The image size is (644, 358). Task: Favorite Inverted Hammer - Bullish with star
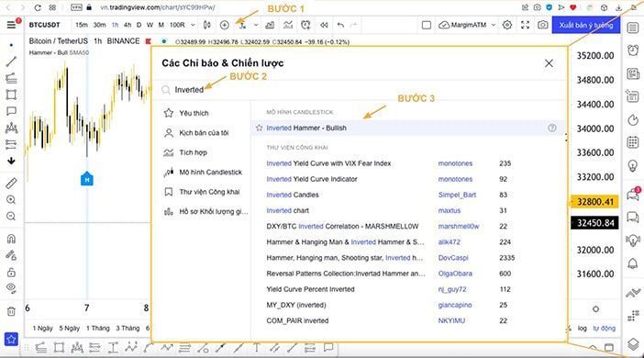260,128
